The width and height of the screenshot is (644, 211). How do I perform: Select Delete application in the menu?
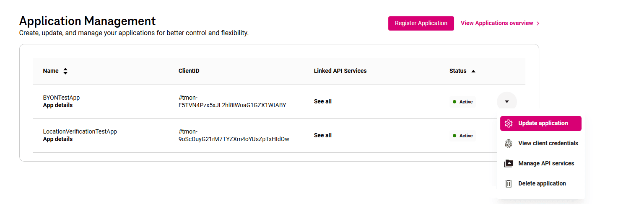(x=542, y=183)
